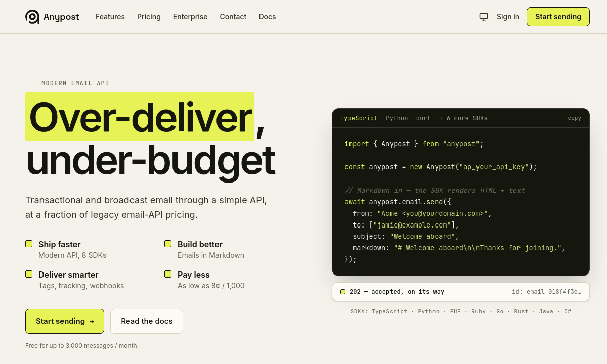Go to the Enterprise page
This screenshot has width=607, height=364.
click(190, 17)
